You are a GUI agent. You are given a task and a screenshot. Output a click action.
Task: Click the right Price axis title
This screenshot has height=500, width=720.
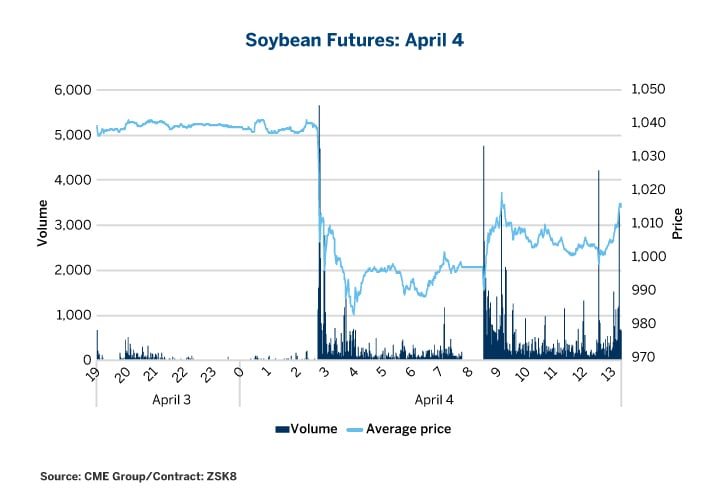[x=678, y=225]
